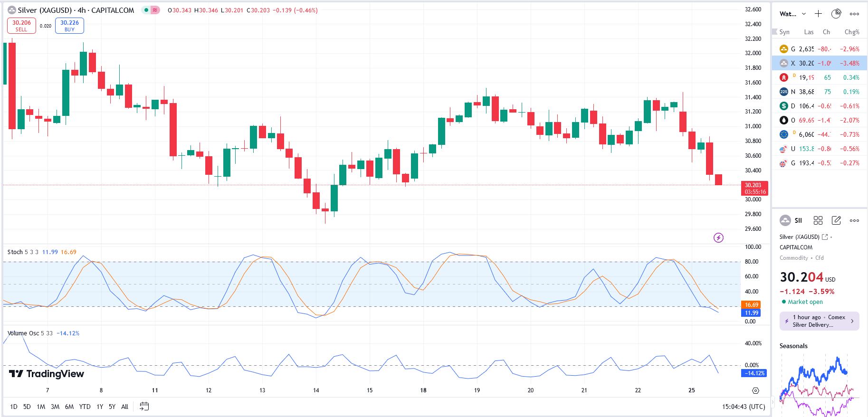868x417 pixels.
Task: Click the SELL 30.206 button
Action: coord(21,26)
